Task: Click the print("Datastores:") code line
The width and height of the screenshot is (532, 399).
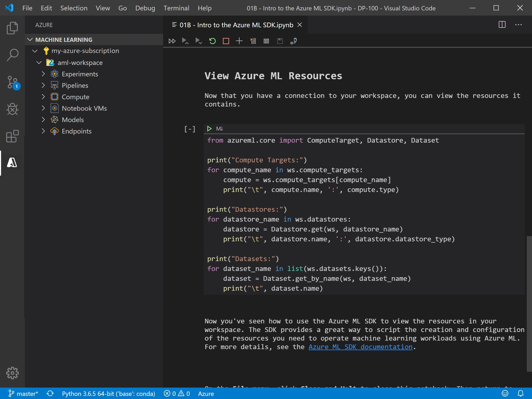Action: tap(247, 209)
